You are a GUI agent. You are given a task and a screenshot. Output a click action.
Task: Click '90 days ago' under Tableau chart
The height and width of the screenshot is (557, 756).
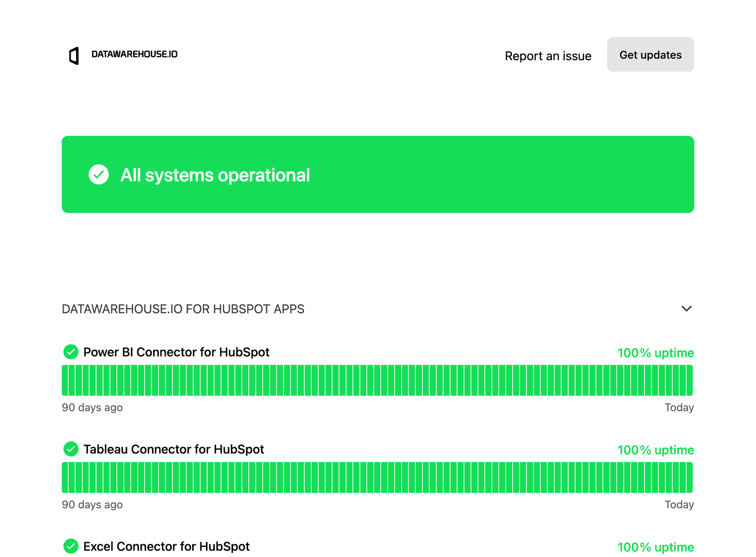(92, 505)
